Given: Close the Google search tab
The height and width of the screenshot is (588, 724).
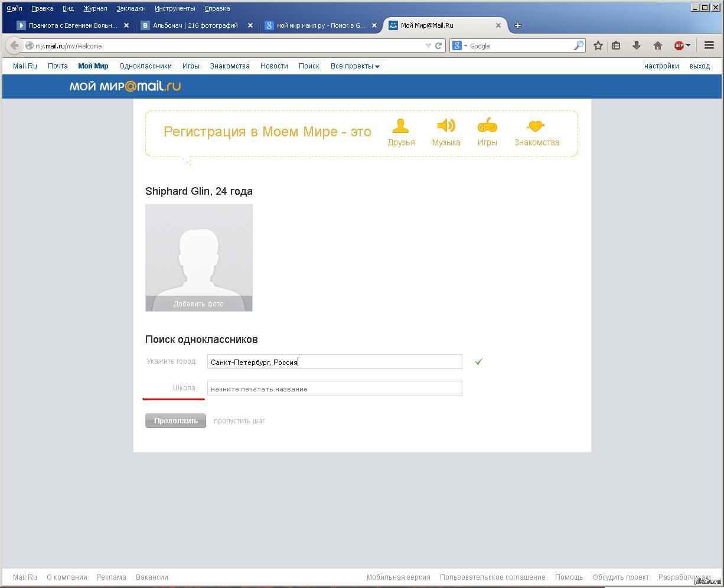Looking at the screenshot, I should (374, 25).
